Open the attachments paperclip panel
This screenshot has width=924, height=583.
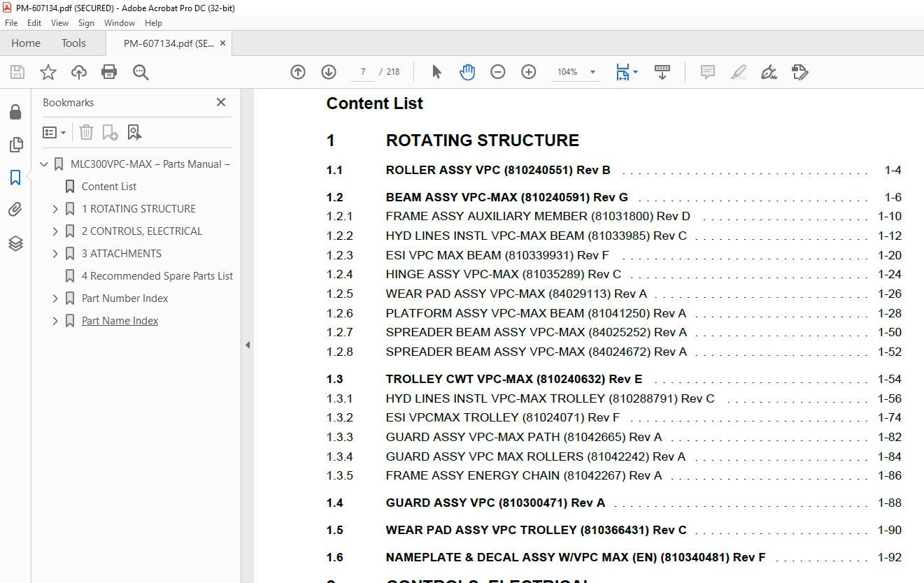pyautogui.click(x=15, y=210)
